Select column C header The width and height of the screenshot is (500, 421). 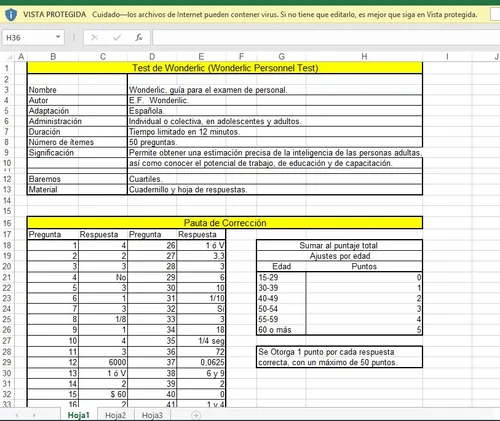(x=103, y=57)
